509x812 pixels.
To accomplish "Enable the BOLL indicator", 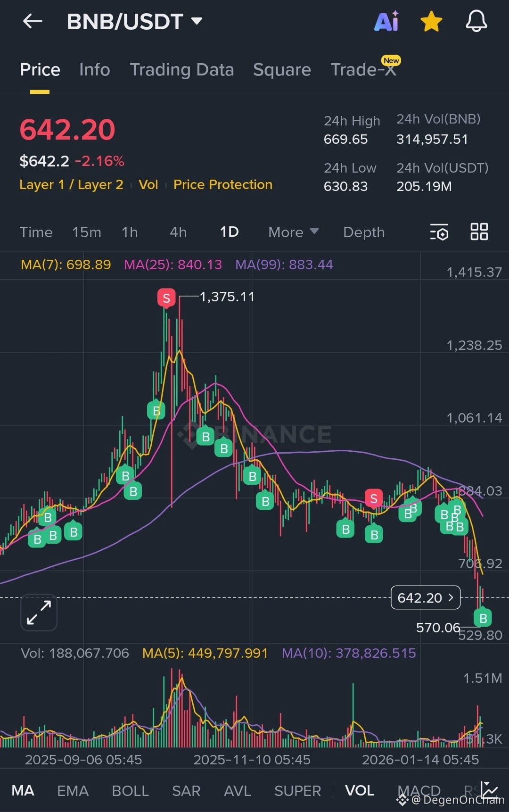I will [x=130, y=791].
